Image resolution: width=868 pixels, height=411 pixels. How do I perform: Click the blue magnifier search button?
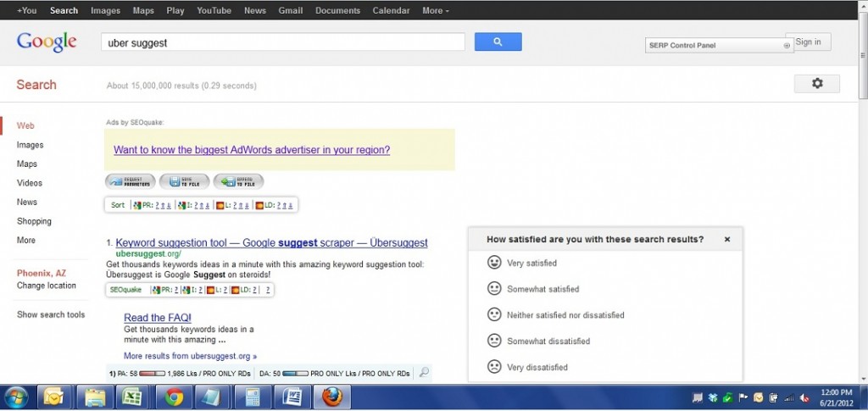498,42
